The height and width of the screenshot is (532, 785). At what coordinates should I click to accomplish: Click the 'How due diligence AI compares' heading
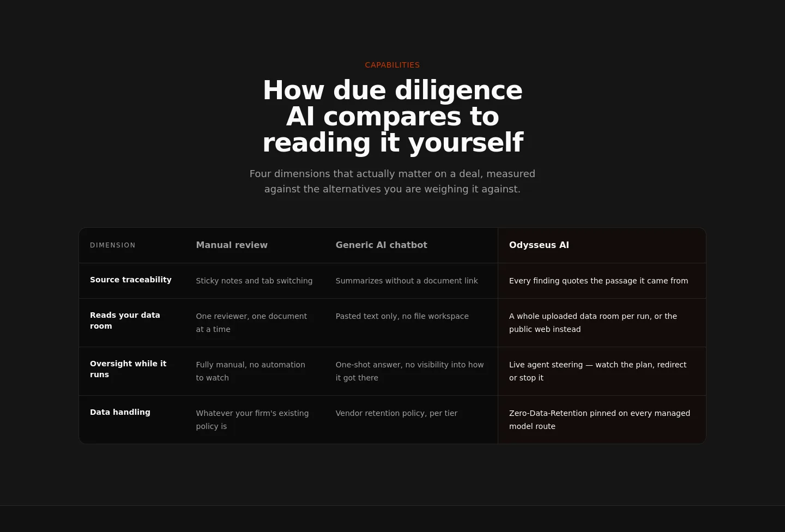click(x=392, y=116)
